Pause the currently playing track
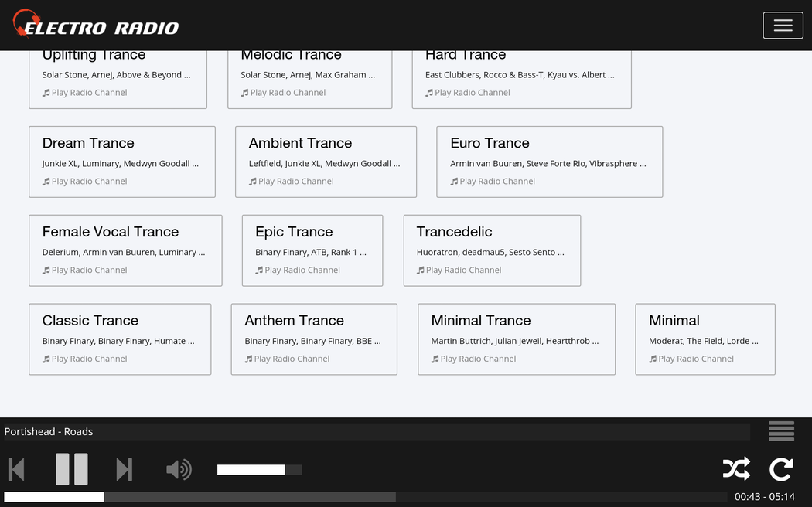The width and height of the screenshot is (812, 507). click(x=71, y=469)
